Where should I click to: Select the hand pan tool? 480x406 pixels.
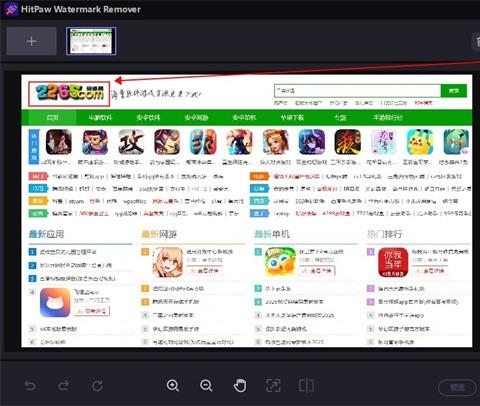[x=240, y=385]
